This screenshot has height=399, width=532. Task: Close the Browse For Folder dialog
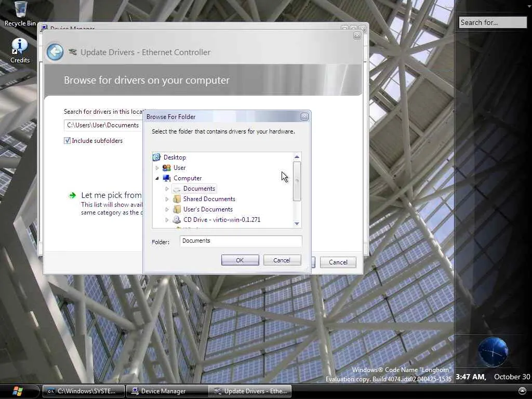click(304, 117)
